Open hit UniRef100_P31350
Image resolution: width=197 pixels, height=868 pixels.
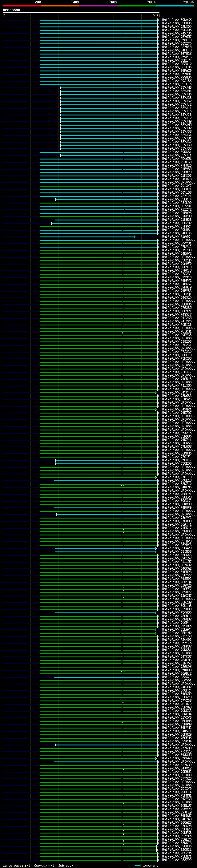[x=177, y=386]
